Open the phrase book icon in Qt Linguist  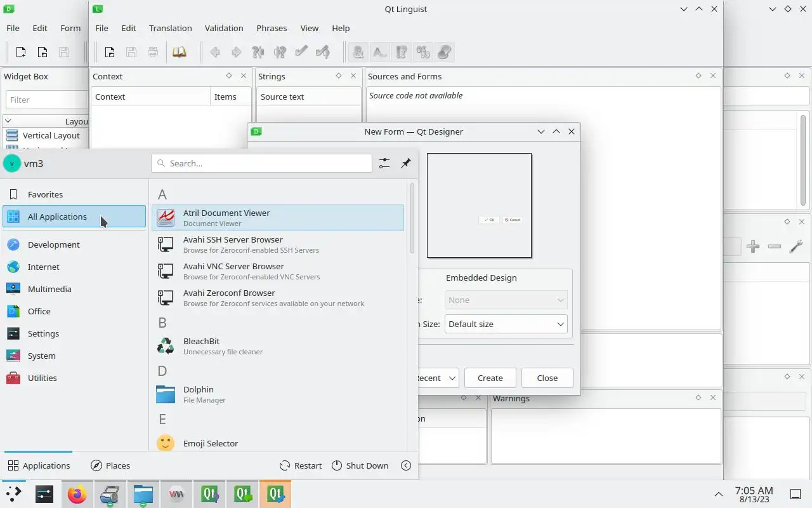180,52
